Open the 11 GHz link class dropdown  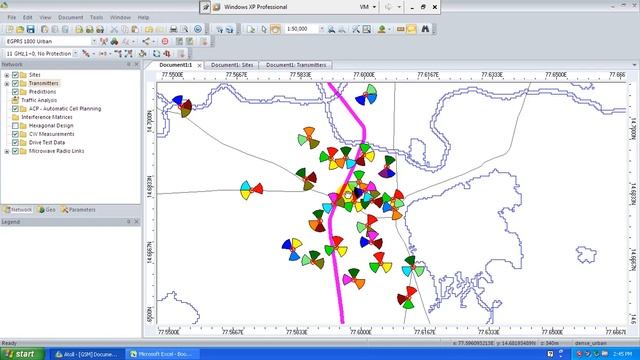click(76, 53)
